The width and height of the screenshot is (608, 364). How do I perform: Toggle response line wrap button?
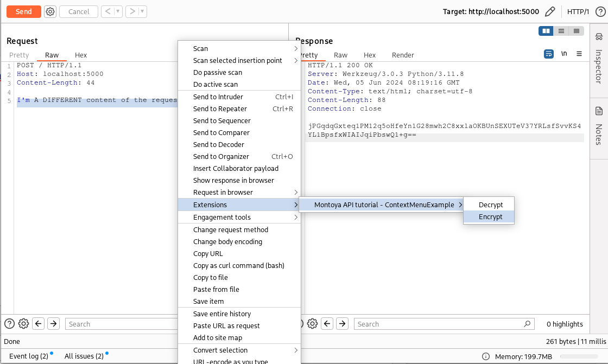pos(549,54)
